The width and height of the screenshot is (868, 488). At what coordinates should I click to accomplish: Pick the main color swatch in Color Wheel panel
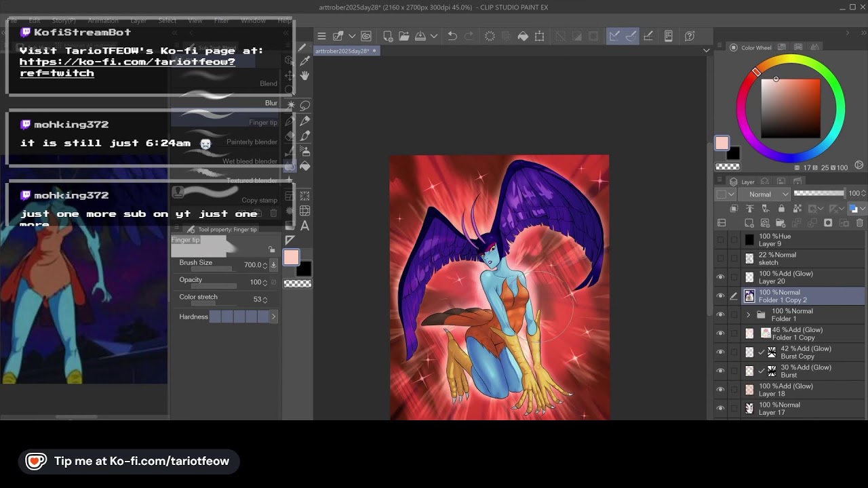click(x=722, y=143)
